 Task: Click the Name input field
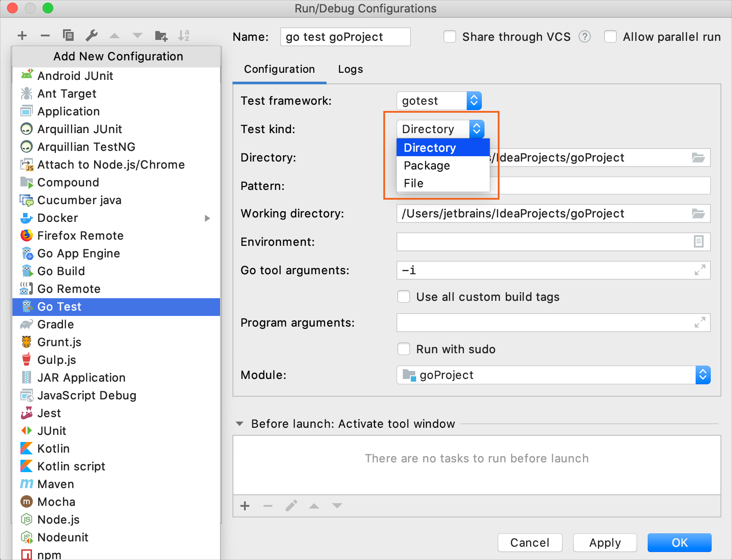point(345,37)
